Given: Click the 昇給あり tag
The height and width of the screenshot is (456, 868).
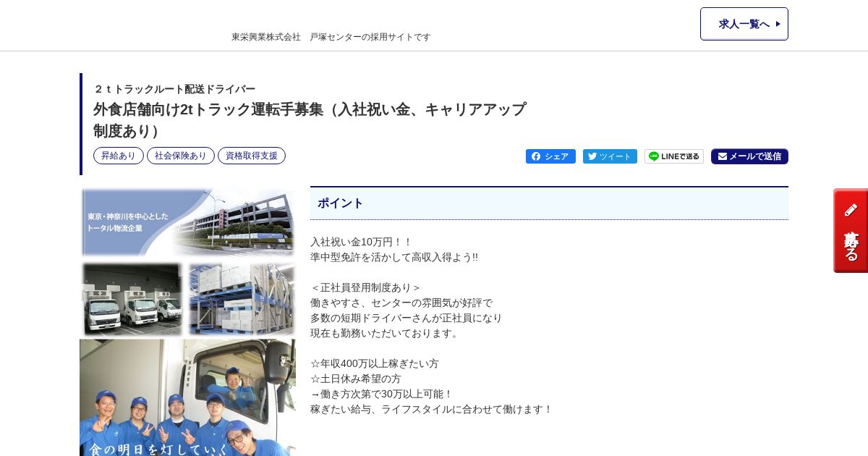Looking at the screenshot, I should pyautogui.click(x=119, y=156).
